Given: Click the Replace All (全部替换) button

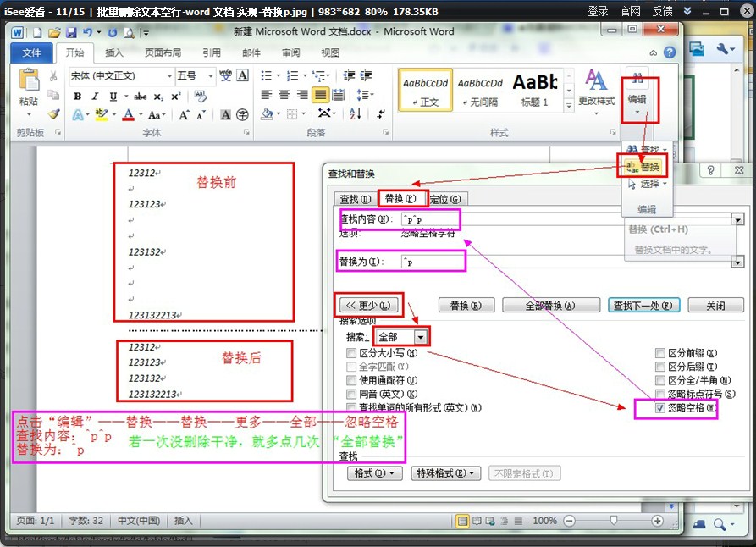Looking at the screenshot, I should click(550, 306).
